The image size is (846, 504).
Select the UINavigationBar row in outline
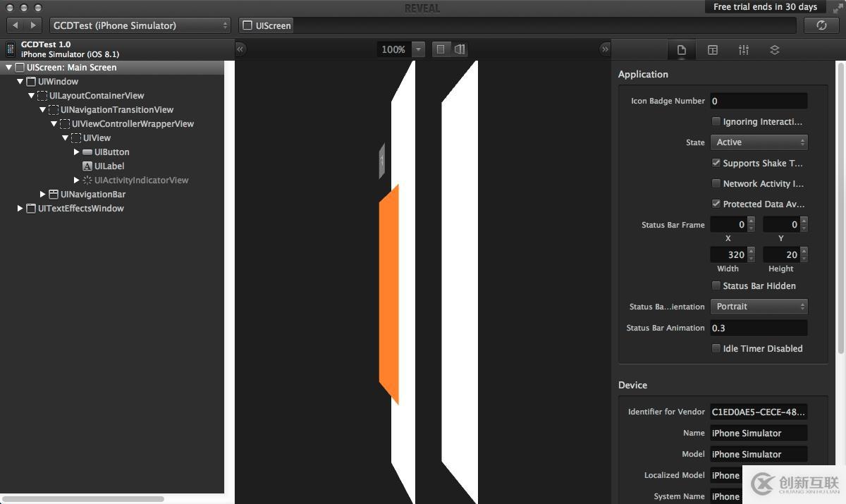point(112,195)
